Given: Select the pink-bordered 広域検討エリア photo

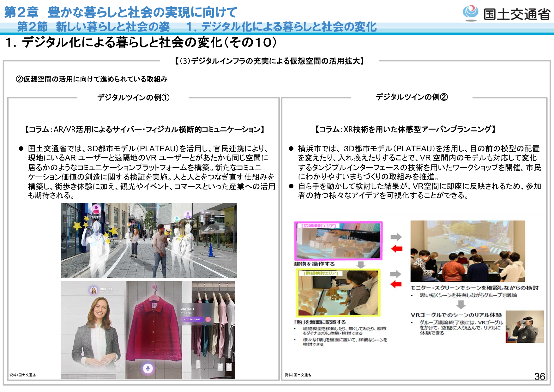Looking at the screenshot, I should click(338, 241).
